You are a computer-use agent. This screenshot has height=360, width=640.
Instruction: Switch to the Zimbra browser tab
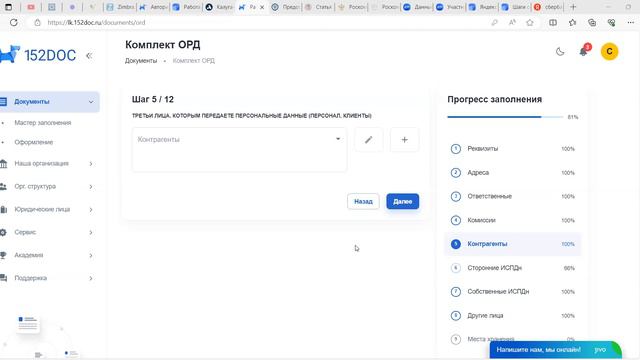(x=120, y=7)
